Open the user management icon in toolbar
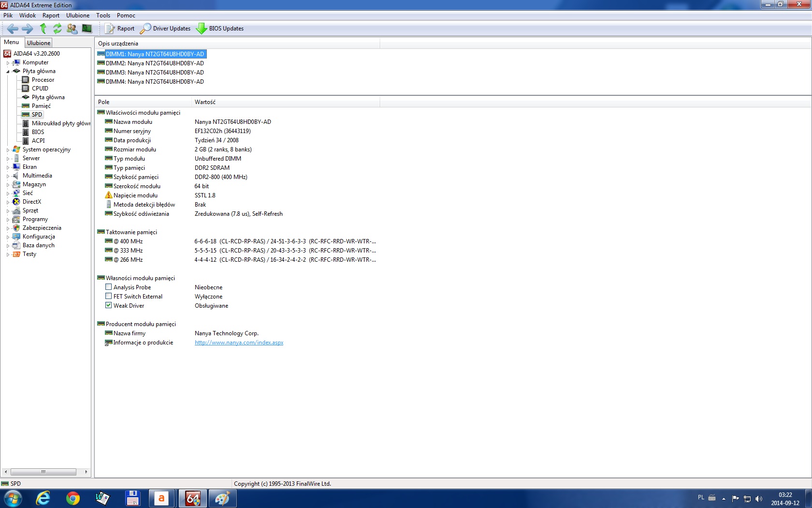This screenshot has width=812, height=508. click(72, 29)
